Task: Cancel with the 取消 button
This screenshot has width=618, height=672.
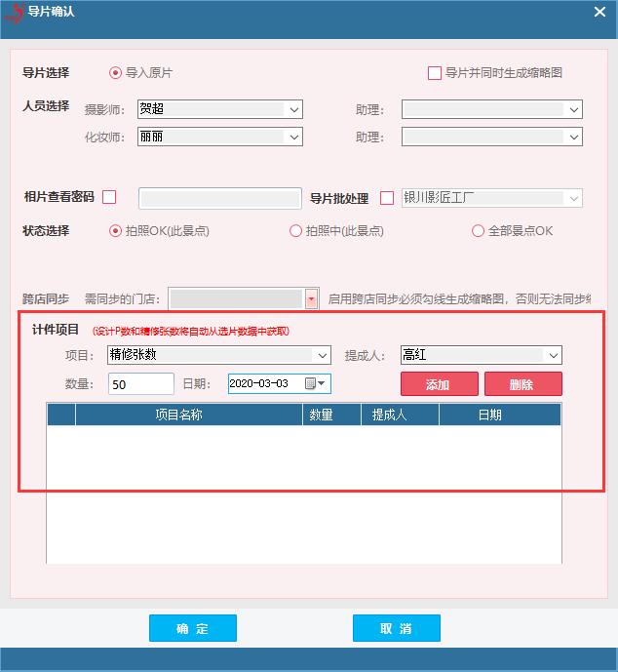Action: (x=397, y=628)
